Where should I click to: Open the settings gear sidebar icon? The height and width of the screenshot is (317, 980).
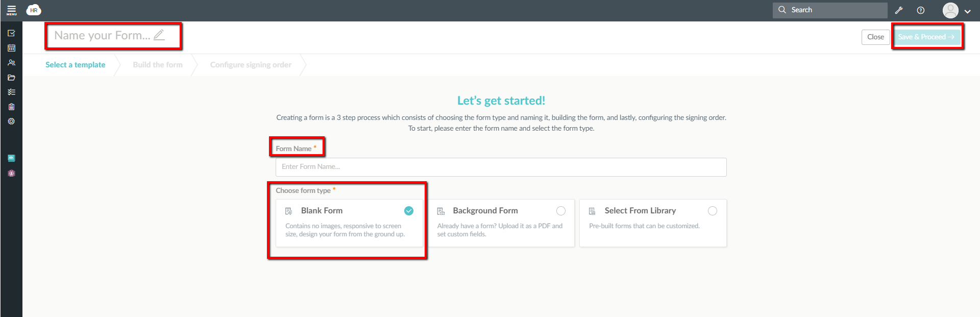(11, 121)
